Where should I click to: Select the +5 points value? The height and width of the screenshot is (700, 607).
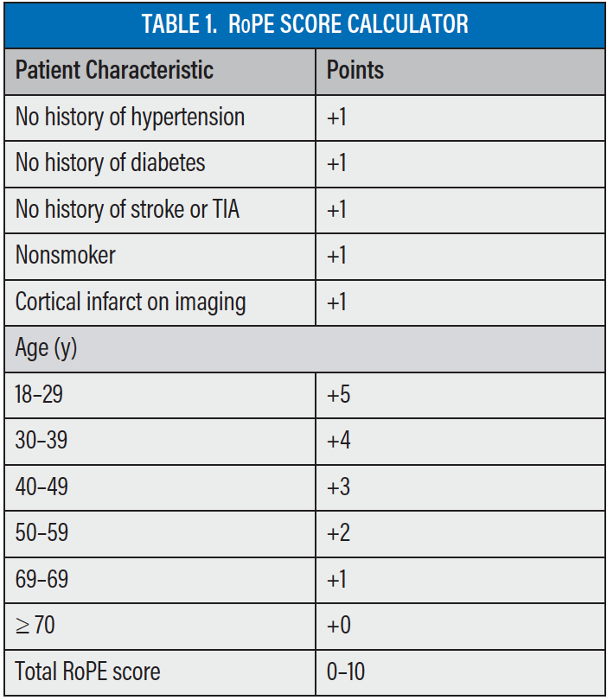[338, 395]
